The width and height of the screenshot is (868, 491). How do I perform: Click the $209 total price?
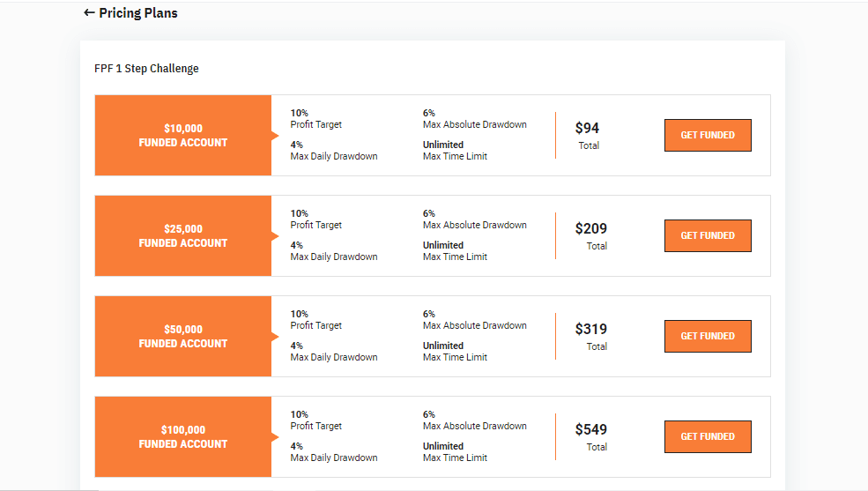(590, 228)
